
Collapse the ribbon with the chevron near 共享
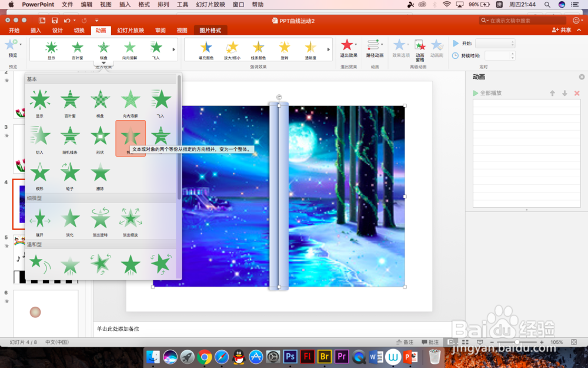(579, 30)
